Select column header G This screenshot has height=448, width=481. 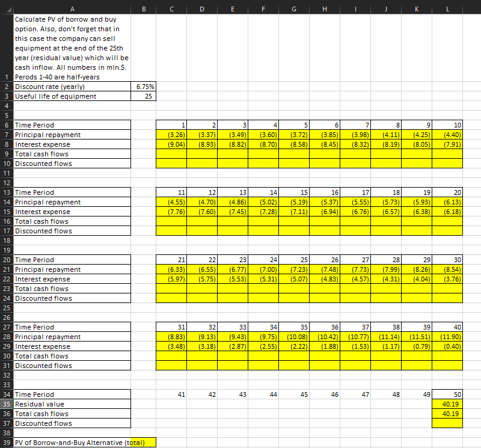click(293, 7)
